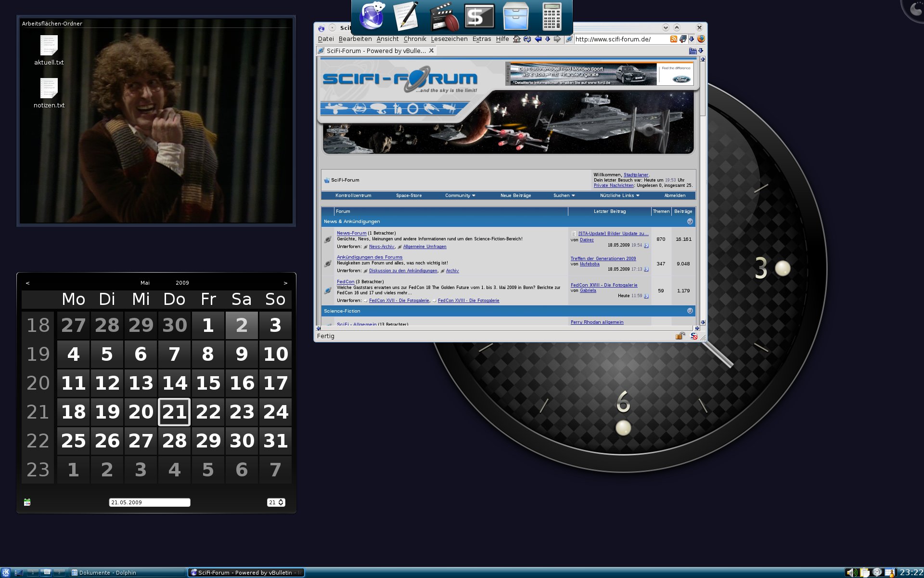
Task: Open the Lesezeichen menu
Action: tap(449, 39)
